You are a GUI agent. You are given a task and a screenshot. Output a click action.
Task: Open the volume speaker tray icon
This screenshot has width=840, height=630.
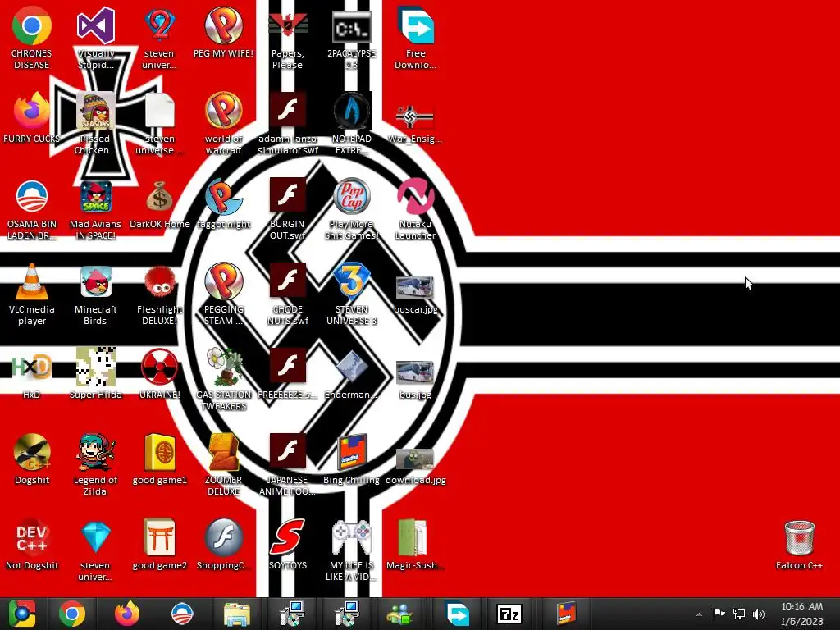[x=759, y=614]
